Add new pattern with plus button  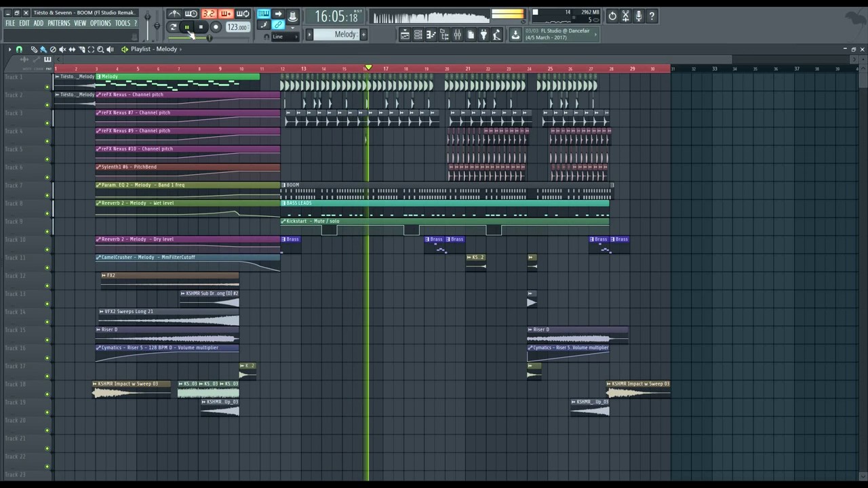pyautogui.click(x=363, y=35)
